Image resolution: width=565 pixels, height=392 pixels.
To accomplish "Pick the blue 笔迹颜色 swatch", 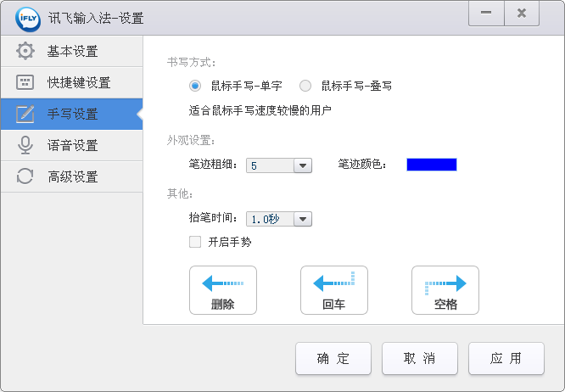I will tap(432, 165).
